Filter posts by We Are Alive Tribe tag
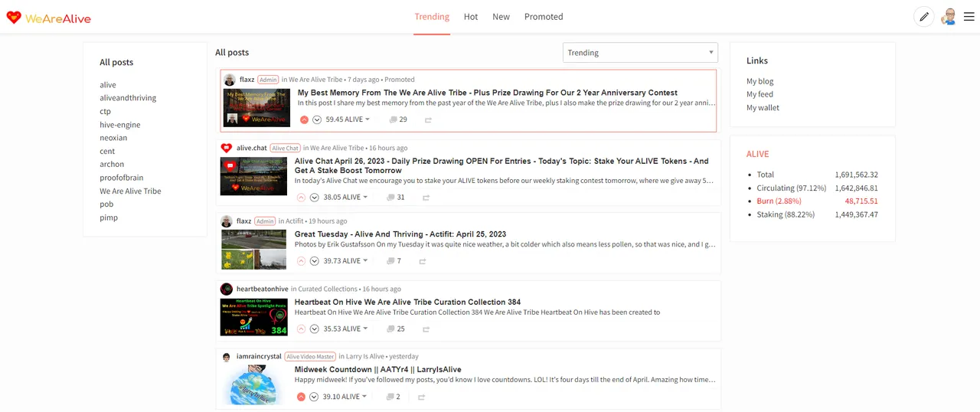 tap(130, 191)
